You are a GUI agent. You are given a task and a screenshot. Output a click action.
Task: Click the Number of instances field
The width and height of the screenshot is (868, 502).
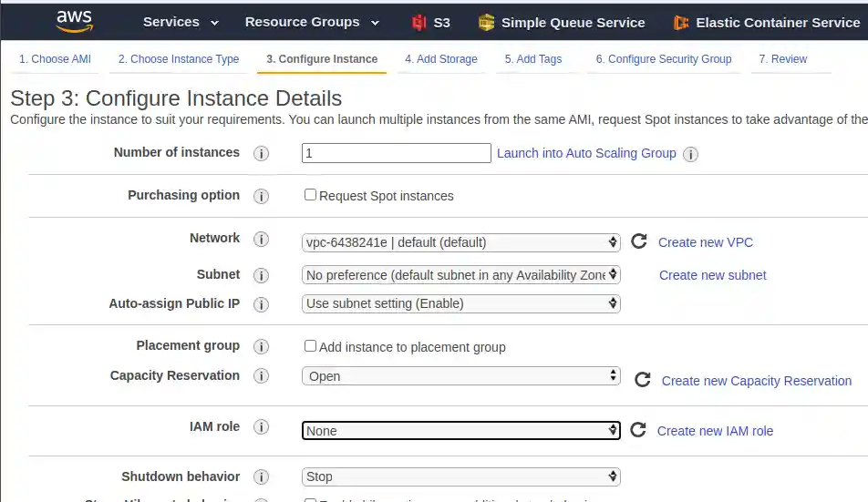coord(396,153)
